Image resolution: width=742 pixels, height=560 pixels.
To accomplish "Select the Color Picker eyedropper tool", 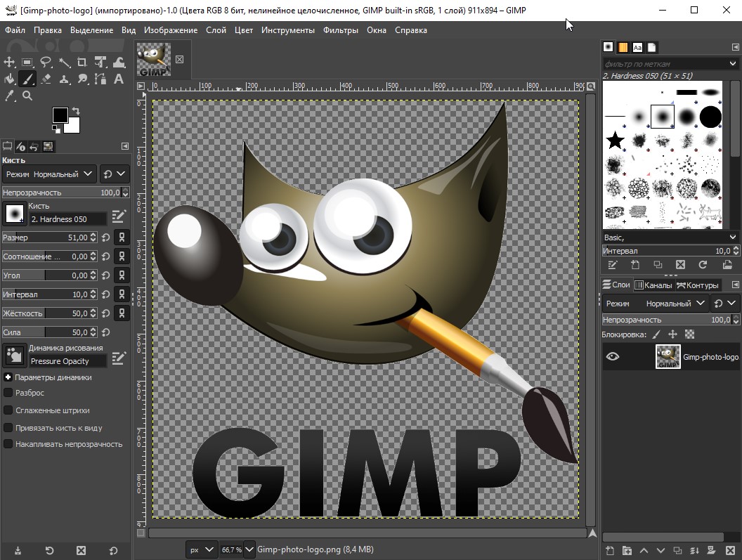I will pyautogui.click(x=10, y=96).
